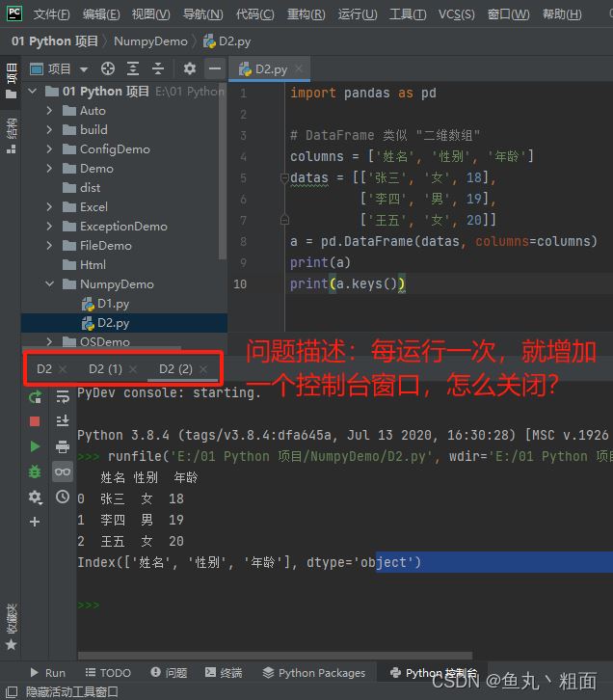Open the VCS(S) menu
Image resolution: width=613 pixels, height=700 pixels.
457,14
